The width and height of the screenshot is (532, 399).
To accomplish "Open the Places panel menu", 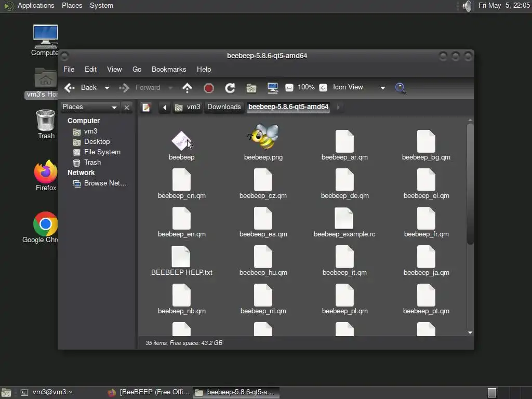I will (x=72, y=5).
